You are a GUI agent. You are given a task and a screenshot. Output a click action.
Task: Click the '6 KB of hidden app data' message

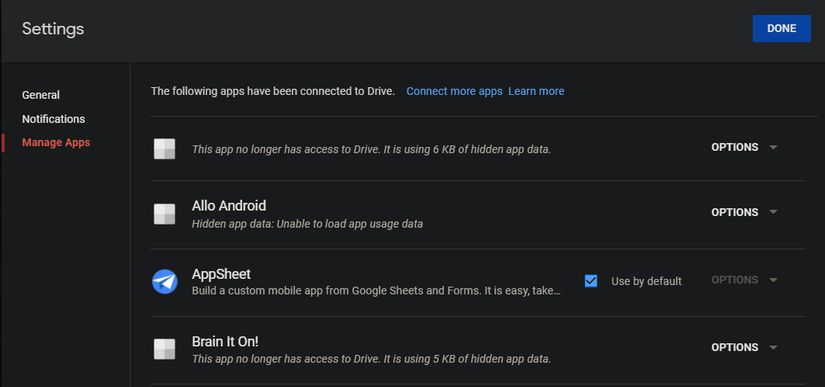coord(371,149)
